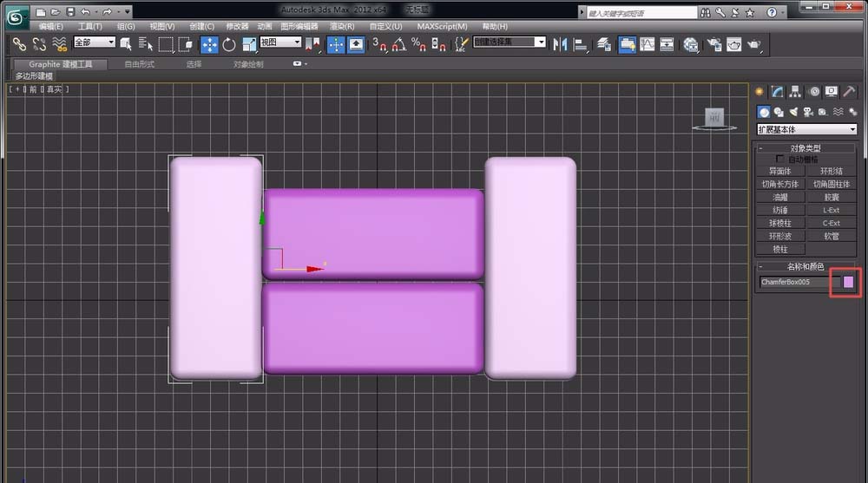868x483 pixels.
Task: Select the Select and Rotate tool
Action: 229,44
